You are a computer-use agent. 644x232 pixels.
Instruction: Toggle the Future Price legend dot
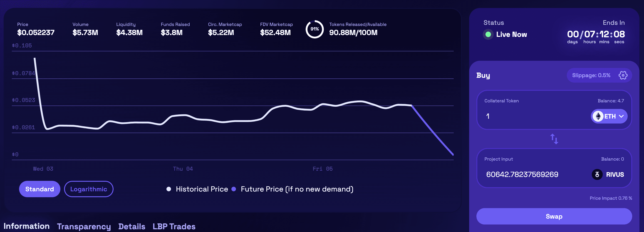[x=234, y=189]
